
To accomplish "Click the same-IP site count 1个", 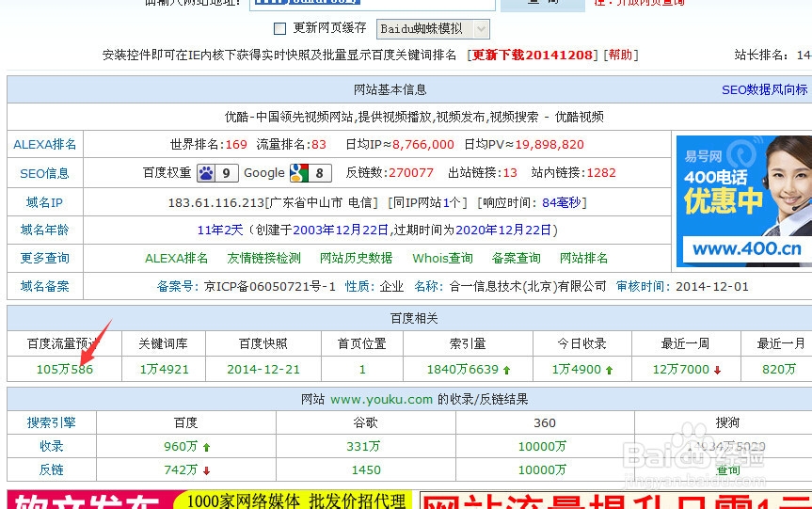I will click(x=452, y=202).
